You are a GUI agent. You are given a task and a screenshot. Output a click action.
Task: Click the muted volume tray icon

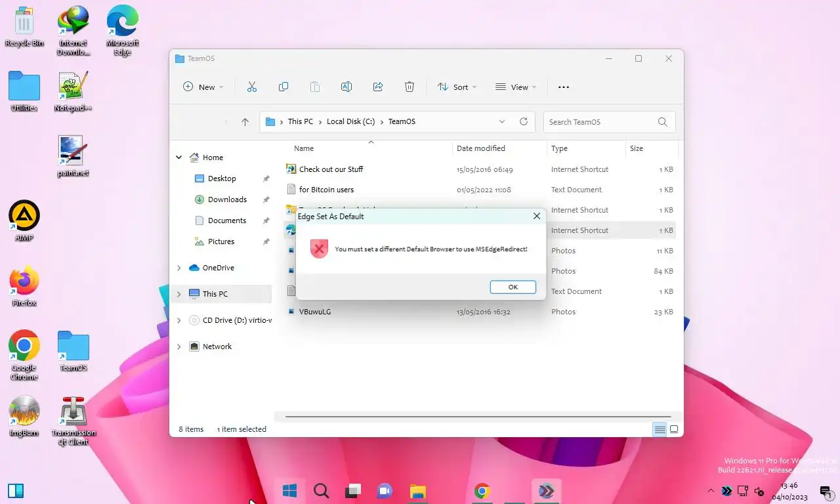(759, 491)
